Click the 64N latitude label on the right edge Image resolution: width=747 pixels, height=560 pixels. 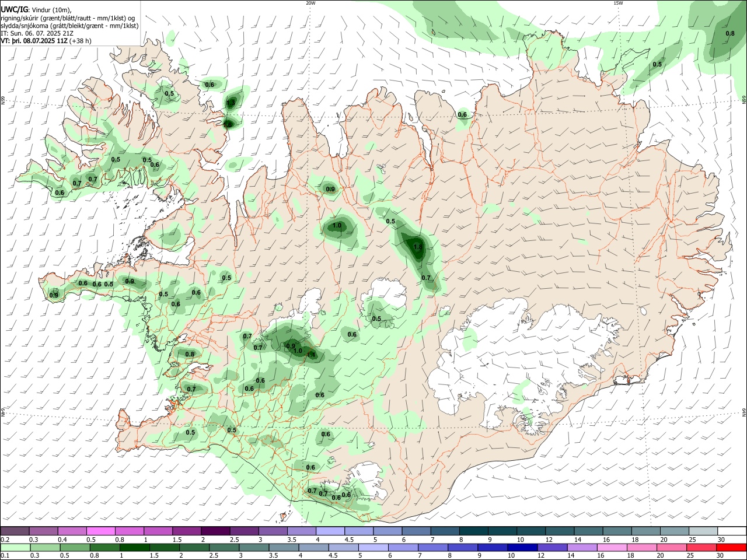point(744,412)
